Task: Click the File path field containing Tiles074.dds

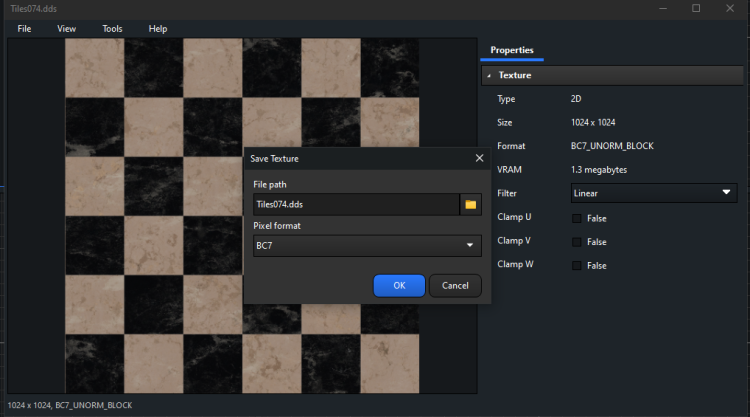Action: [x=355, y=205]
